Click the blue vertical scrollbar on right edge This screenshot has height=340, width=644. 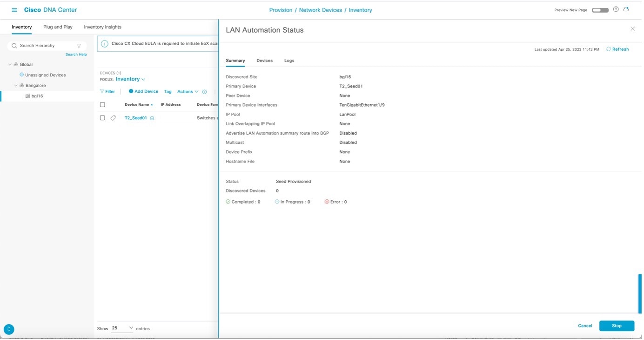tap(640, 293)
